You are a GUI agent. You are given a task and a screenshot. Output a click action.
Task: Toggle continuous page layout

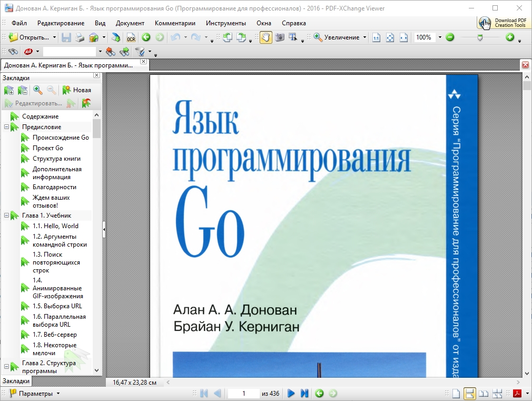click(x=470, y=394)
